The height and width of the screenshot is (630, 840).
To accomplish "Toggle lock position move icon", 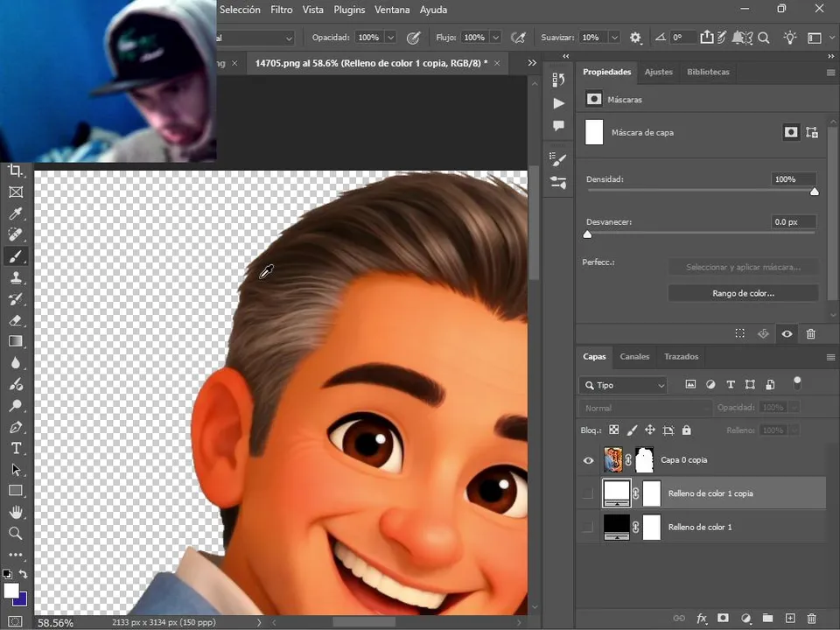I will [x=650, y=430].
